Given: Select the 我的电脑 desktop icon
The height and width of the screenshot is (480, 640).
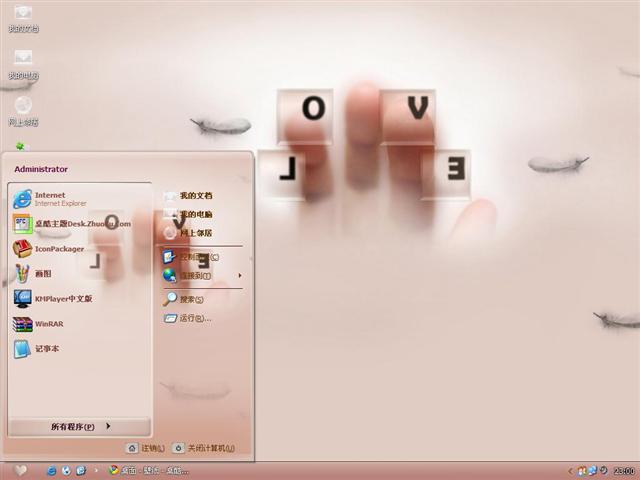Looking at the screenshot, I should tap(23, 64).
